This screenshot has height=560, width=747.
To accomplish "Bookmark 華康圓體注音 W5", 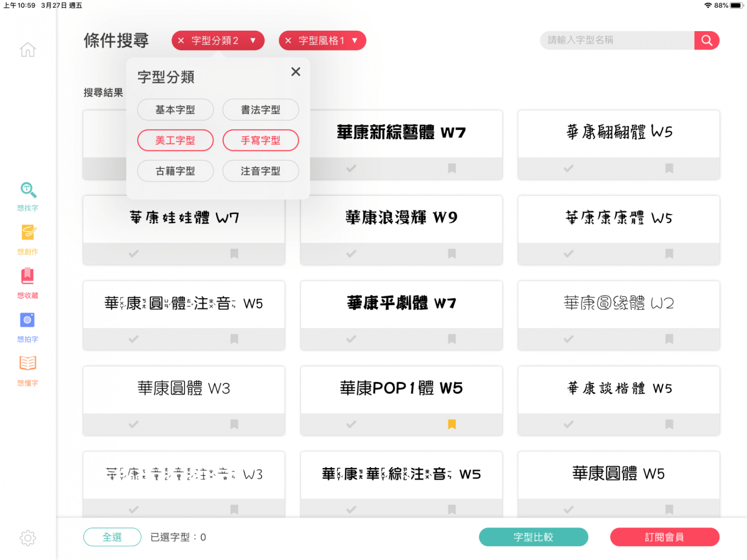I will [x=234, y=339].
